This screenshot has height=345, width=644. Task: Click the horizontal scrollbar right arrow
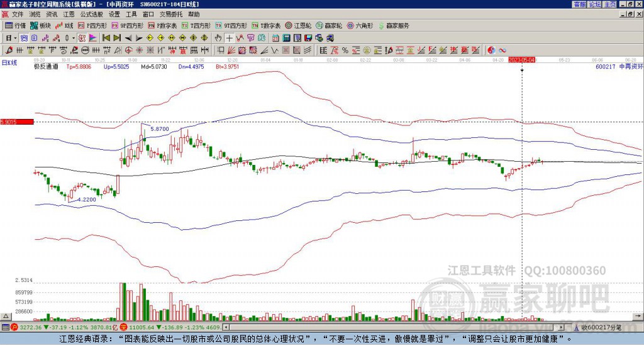point(562,327)
